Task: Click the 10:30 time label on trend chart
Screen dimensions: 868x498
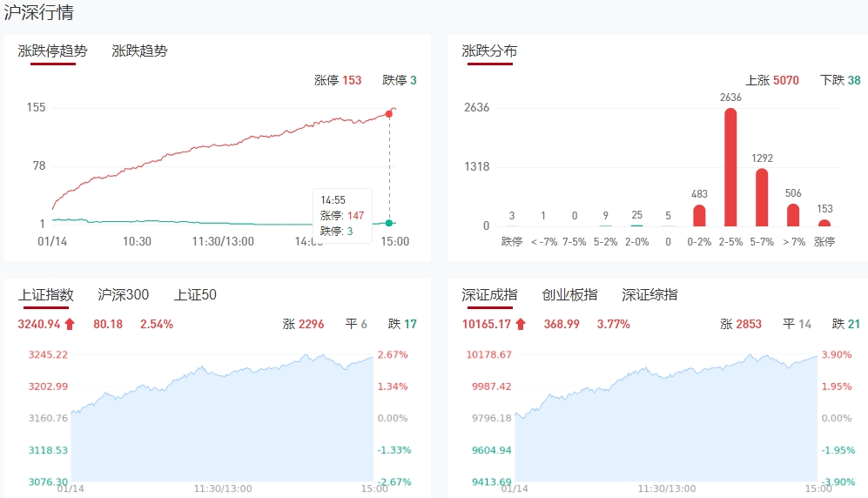Action: (x=137, y=242)
